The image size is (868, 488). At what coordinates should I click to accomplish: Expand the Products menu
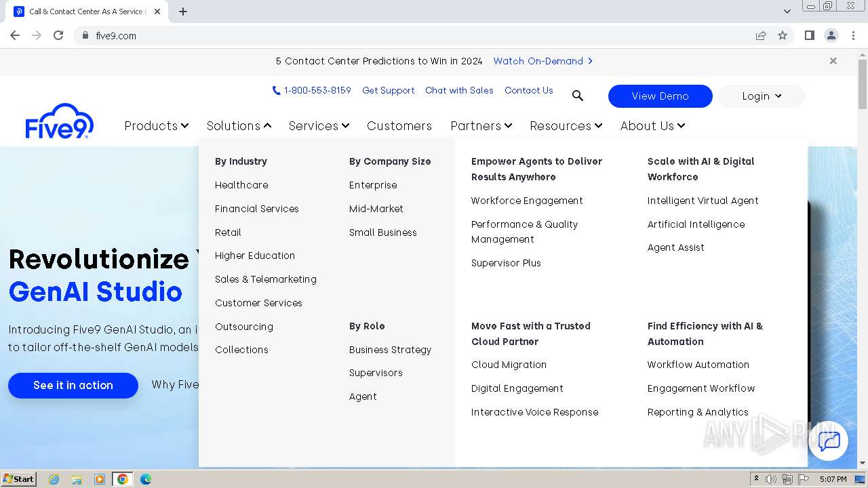coord(157,126)
